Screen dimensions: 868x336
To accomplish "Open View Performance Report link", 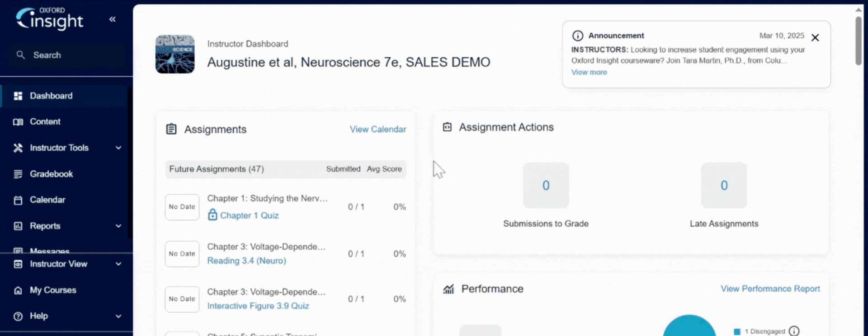I will click(x=770, y=289).
